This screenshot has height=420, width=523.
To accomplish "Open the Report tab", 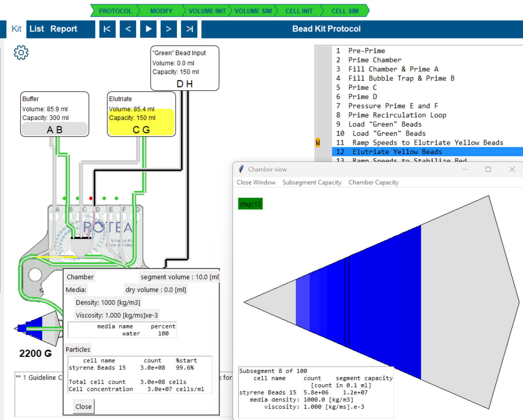I will pyautogui.click(x=64, y=29).
